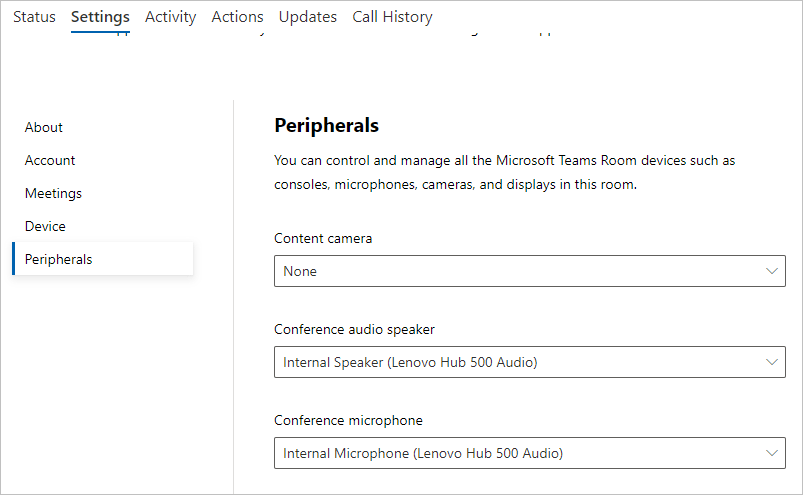Go to the Actions tab
The image size is (803, 495).
click(237, 17)
